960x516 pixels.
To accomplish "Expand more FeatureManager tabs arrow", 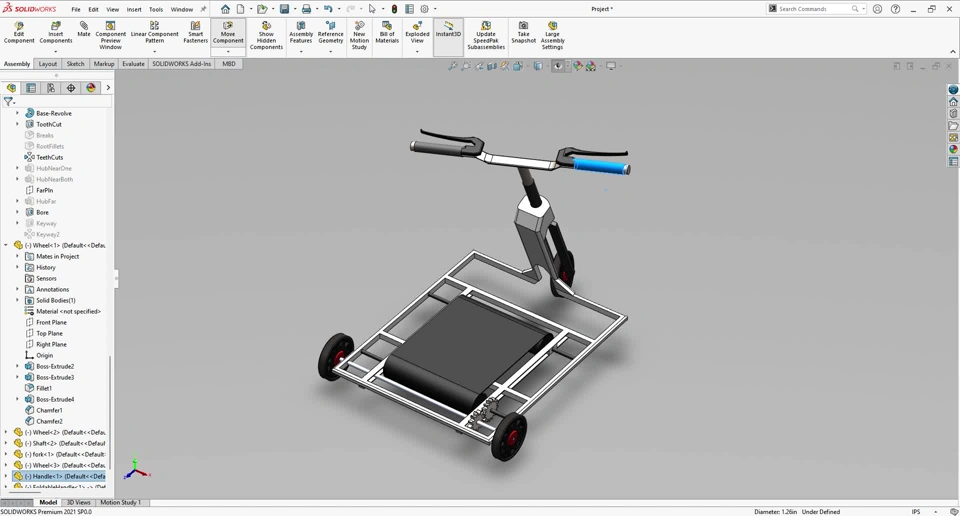I will click(x=108, y=88).
